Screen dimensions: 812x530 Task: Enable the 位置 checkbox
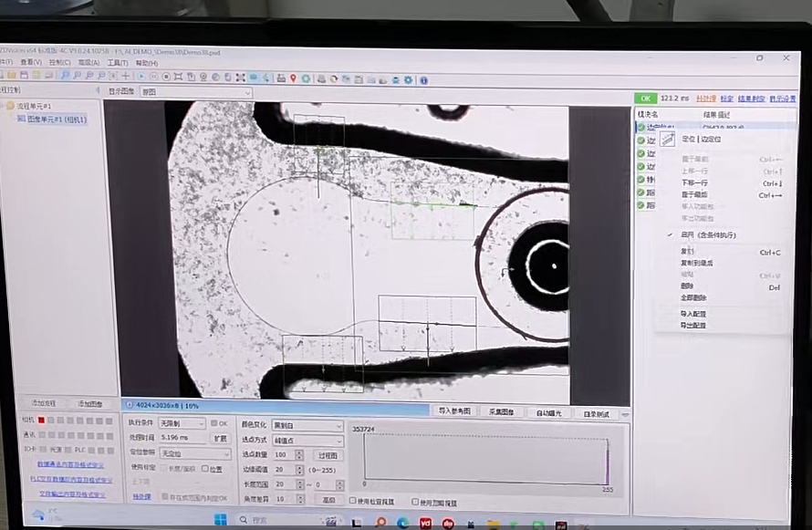pos(205,469)
